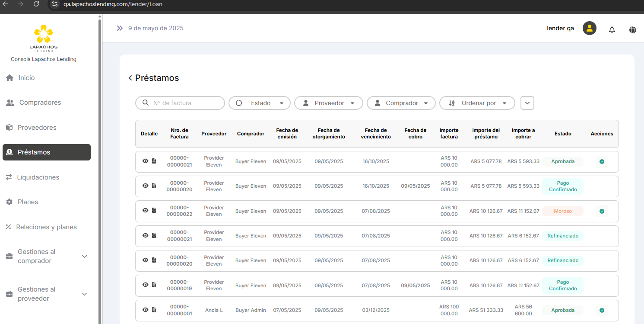Screen dimensions: 644x324
Task: Click eye icon for Moroso loan row
Action: [146, 211]
